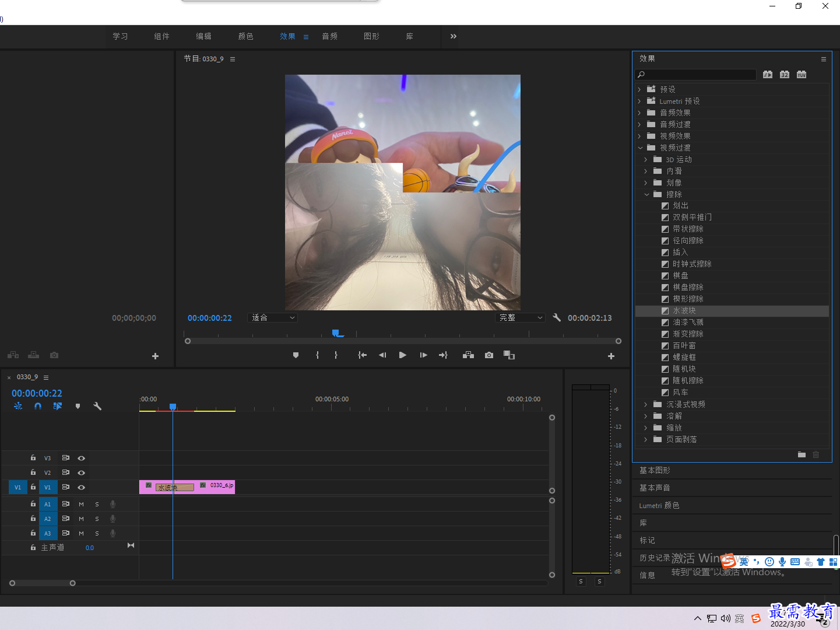
Task: Click the Lift button in program monitor
Action: 468,355
